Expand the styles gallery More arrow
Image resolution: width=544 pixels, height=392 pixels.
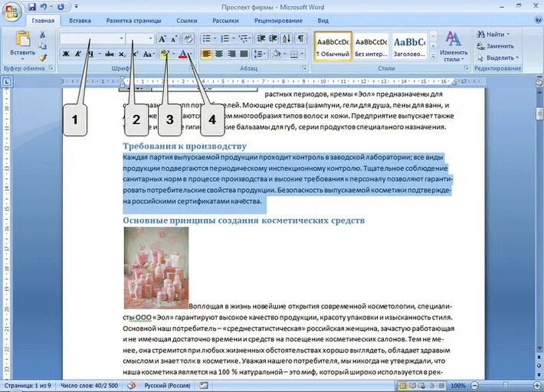click(x=433, y=56)
